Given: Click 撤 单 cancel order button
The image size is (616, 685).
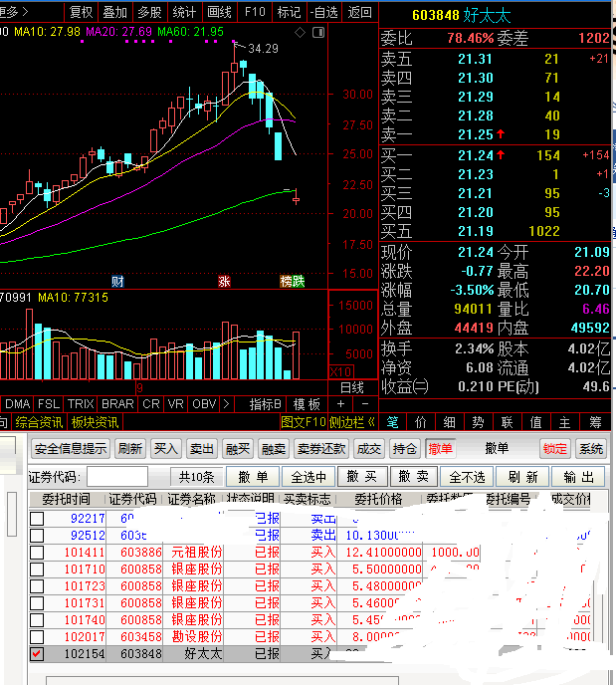Looking at the screenshot, I should (253, 477).
